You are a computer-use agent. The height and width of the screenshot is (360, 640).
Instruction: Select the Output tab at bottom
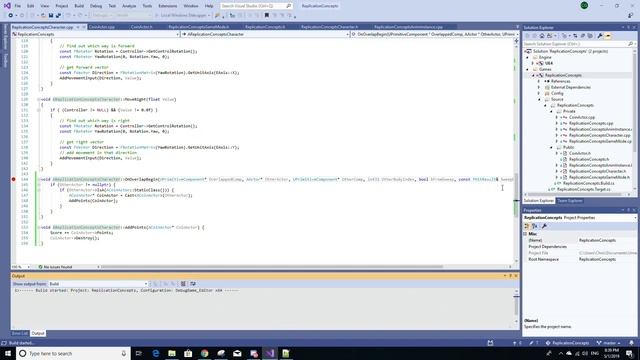coord(38,333)
